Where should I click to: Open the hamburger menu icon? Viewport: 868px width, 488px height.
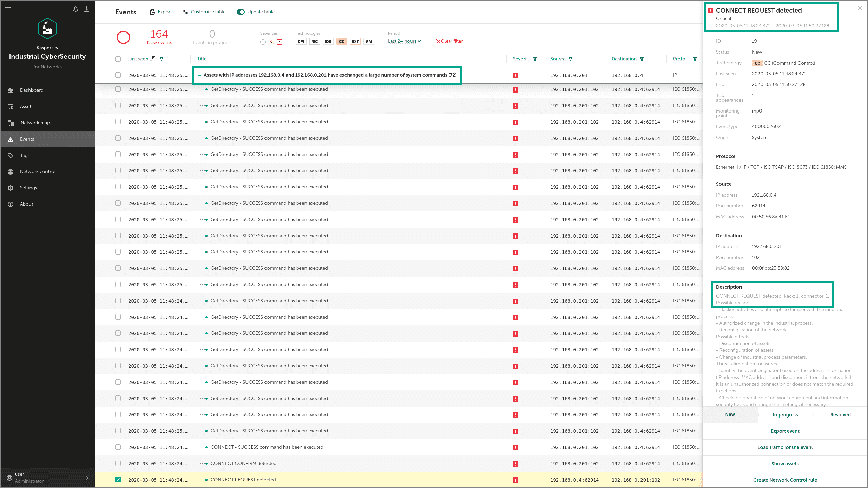coord(8,9)
